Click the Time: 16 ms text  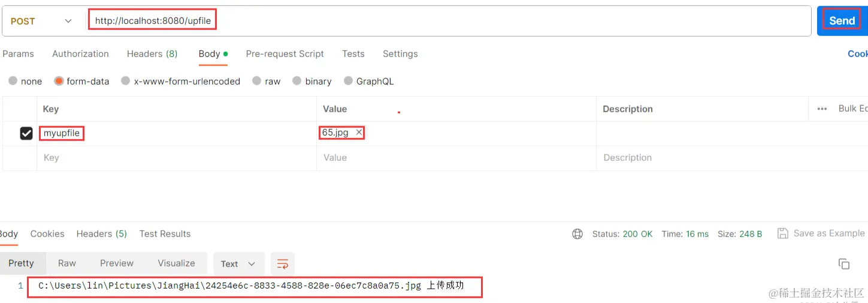[685, 234]
